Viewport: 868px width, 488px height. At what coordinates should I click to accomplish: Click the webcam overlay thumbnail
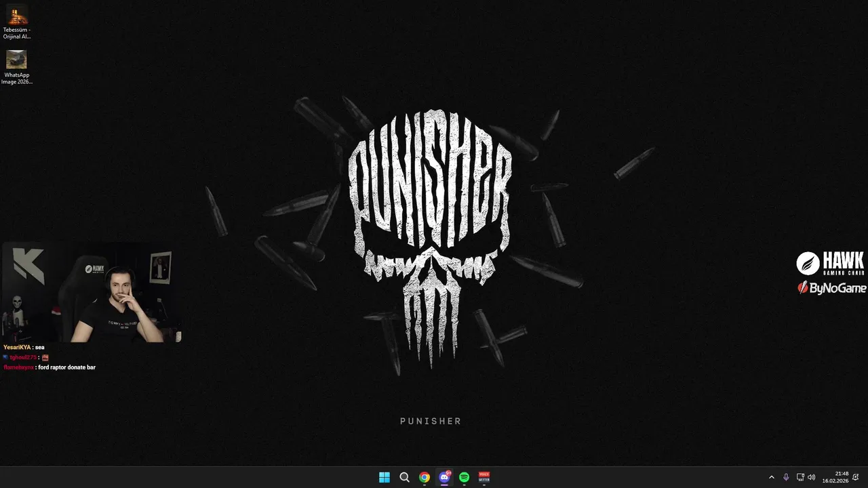(x=91, y=292)
